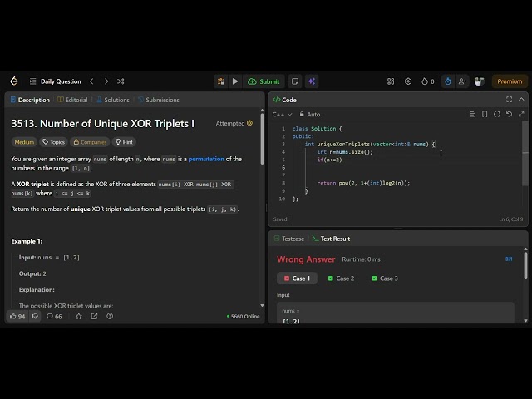Click the format code icon
The image size is (532, 399).
coord(473,115)
